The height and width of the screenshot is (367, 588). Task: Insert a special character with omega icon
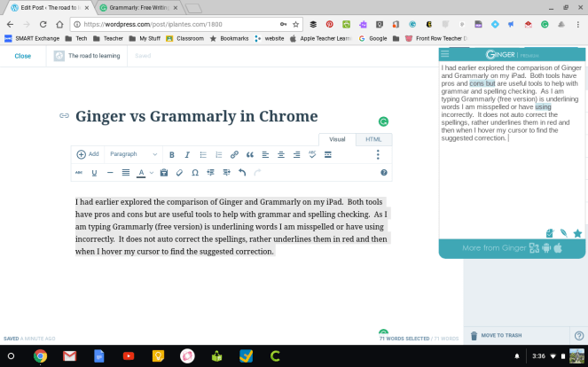(x=195, y=173)
